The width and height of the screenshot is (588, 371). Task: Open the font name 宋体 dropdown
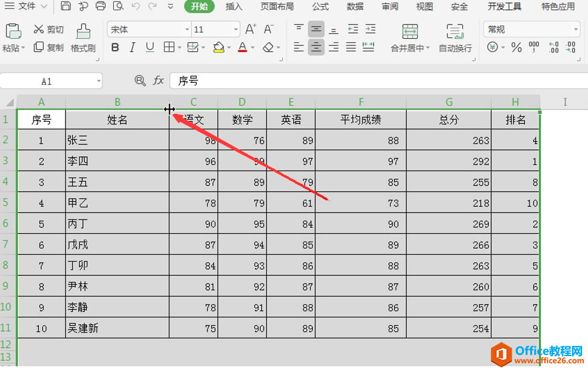(x=187, y=29)
